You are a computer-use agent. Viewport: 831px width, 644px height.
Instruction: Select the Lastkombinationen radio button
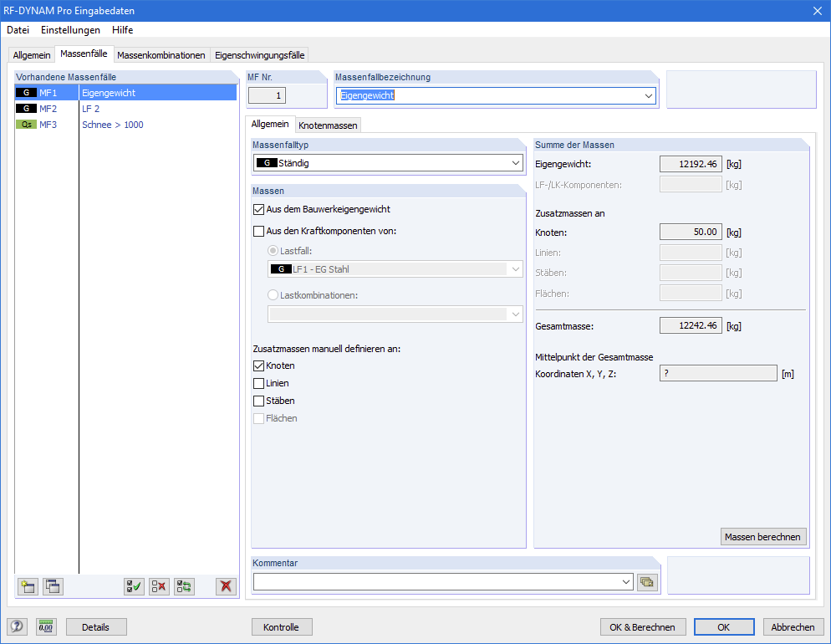(x=273, y=295)
